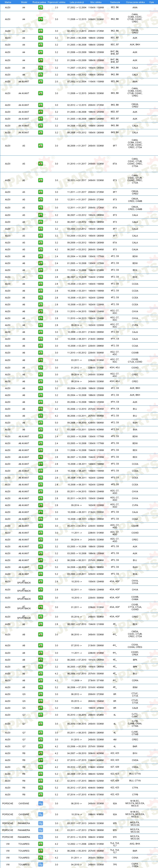Click the CAUA engine code cell

pyautogui.click(x=135, y=250)
